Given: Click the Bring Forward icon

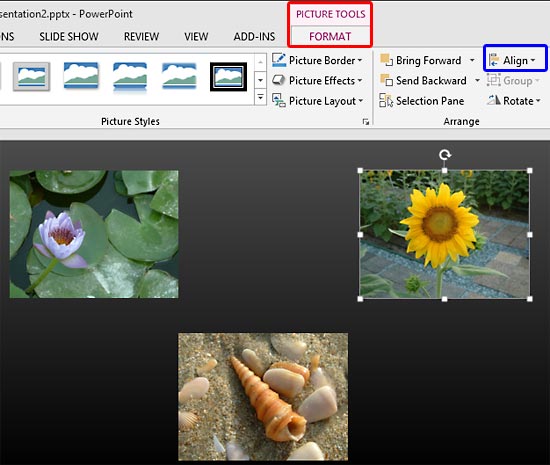Looking at the screenshot, I should 386,60.
